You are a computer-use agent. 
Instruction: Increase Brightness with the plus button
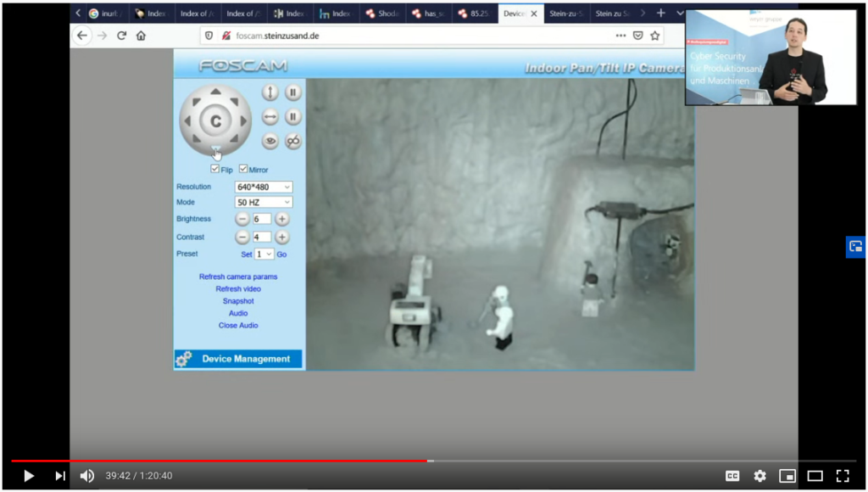[281, 219]
